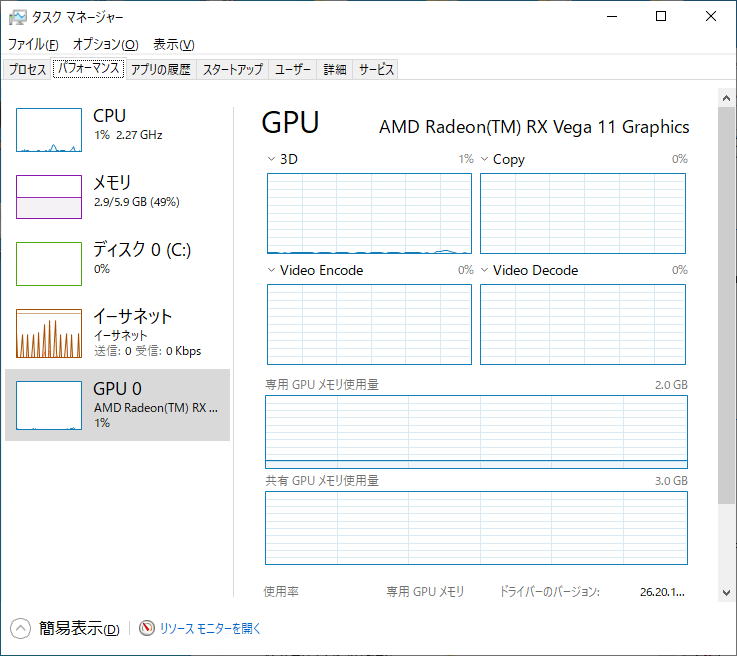Screen dimensions: 737x656
Task: Click the 専用 GPU メモリ使用量 graph
Action: pos(476,432)
